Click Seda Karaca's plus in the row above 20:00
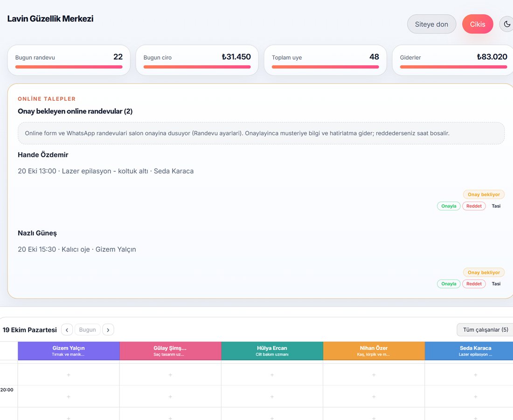The image size is (513, 420). 475,375
